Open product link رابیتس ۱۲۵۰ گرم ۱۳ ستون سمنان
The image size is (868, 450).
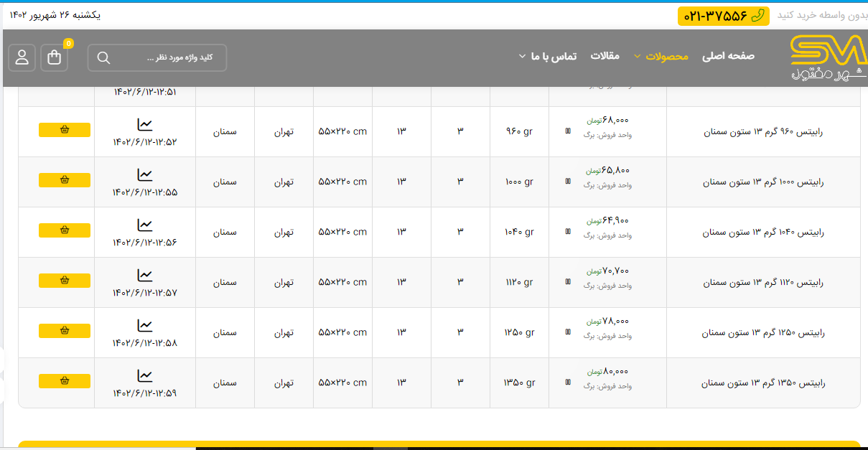762,333
